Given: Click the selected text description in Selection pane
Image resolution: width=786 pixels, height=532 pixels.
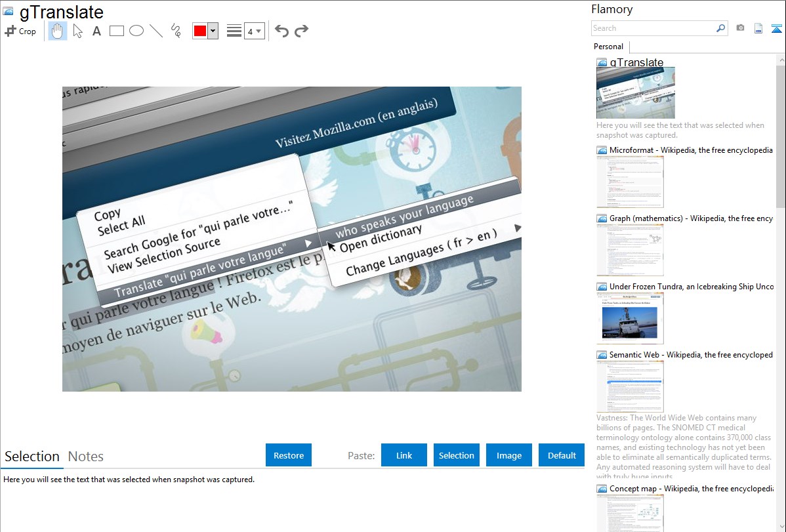Looking at the screenshot, I should point(129,480).
